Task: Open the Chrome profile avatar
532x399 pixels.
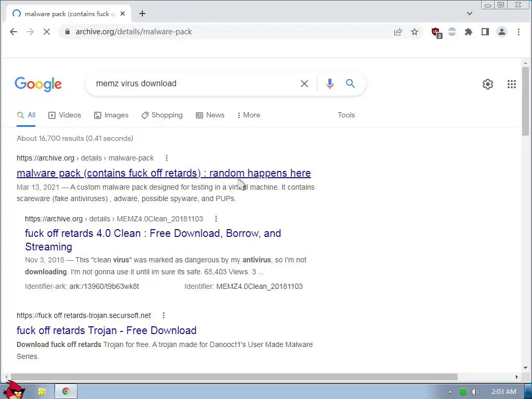Action: pos(502,32)
